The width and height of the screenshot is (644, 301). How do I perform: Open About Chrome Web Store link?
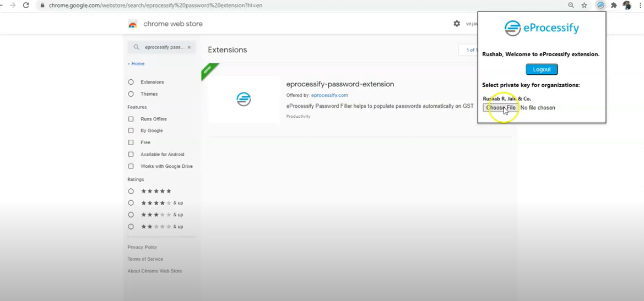(155, 271)
